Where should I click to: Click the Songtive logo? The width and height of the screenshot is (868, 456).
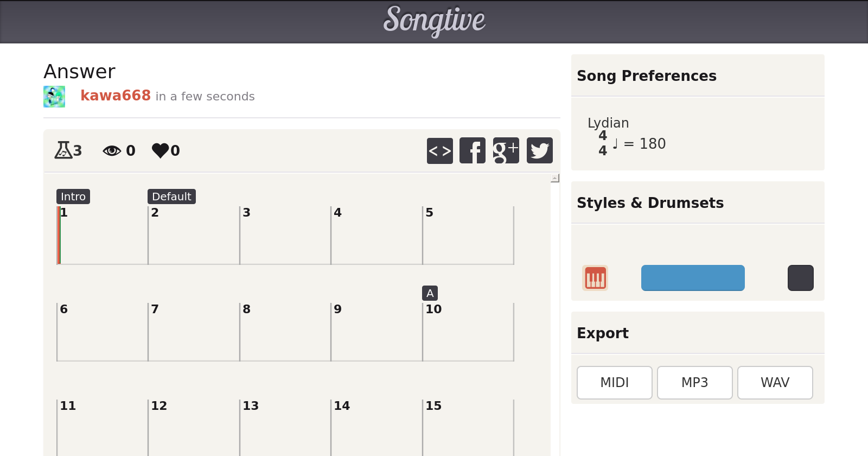click(x=434, y=21)
